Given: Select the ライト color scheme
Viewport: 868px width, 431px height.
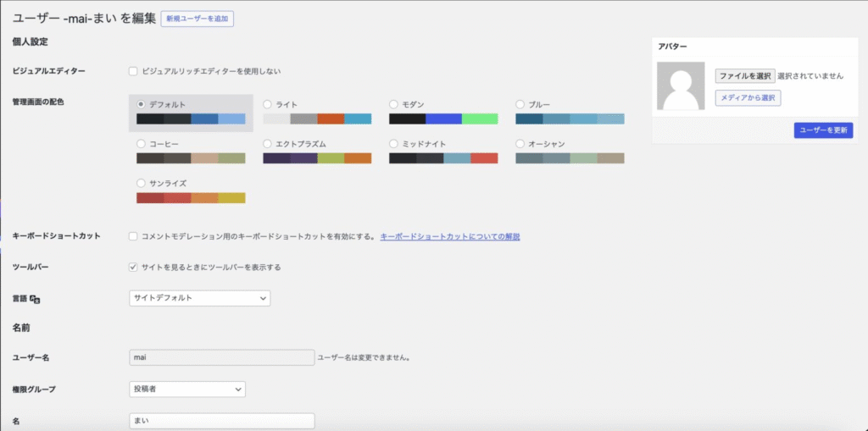Looking at the screenshot, I should click(268, 104).
